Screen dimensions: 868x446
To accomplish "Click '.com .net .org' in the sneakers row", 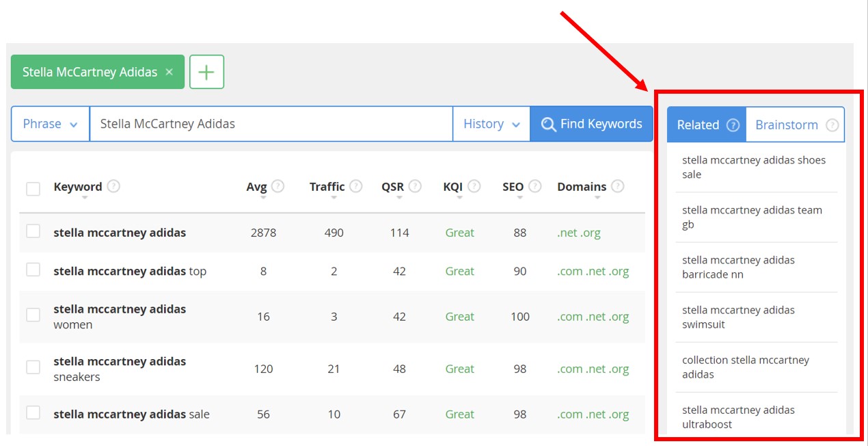I will [x=593, y=369].
